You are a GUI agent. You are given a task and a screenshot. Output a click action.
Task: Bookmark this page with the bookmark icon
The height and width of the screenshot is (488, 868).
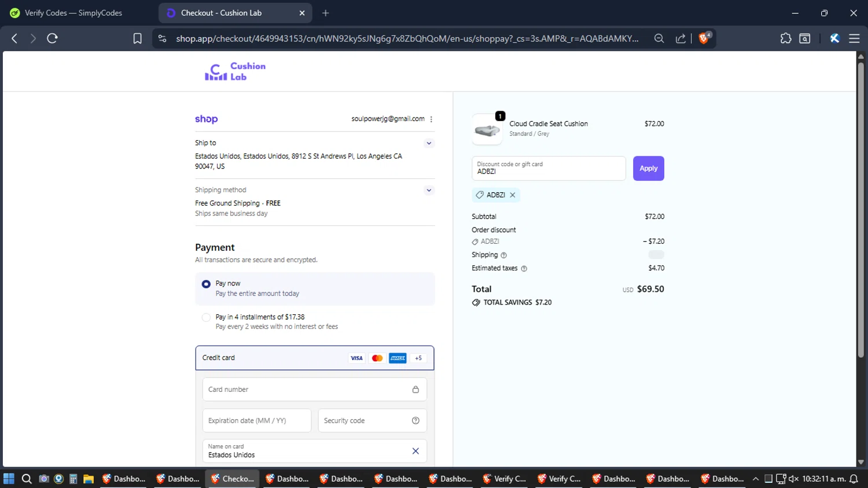click(137, 38)
